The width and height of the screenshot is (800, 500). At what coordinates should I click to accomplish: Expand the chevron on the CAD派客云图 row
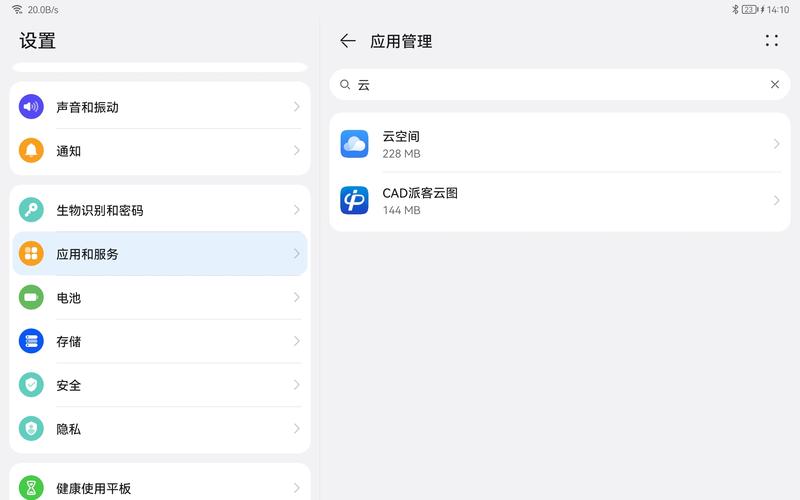coord(776,200)
